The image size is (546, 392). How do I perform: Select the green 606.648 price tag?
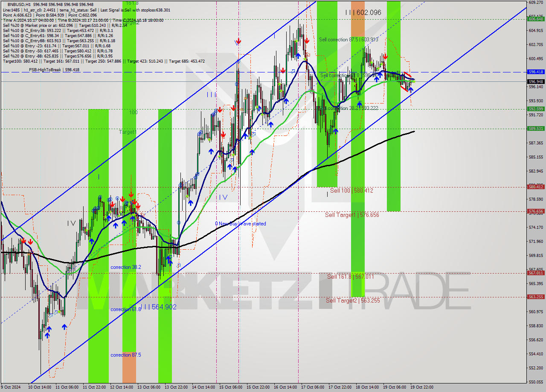[x=536, y=19]
